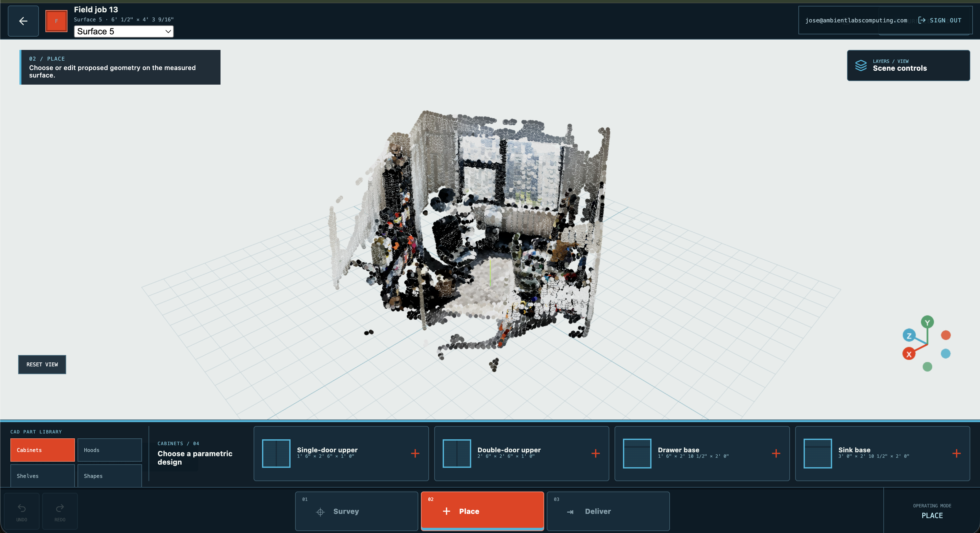Click the orange F project badge
Viewport: 980px width, 533px height.
tap(56, 21)
